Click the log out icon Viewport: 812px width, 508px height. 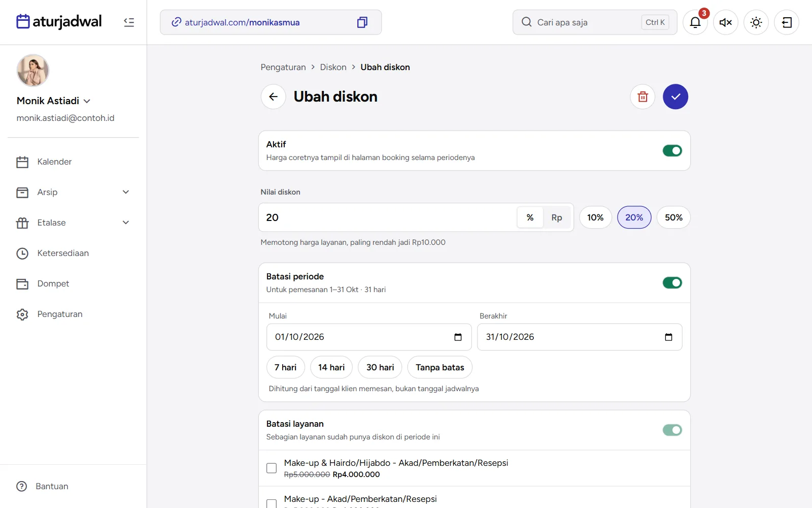tap(787, 22)
